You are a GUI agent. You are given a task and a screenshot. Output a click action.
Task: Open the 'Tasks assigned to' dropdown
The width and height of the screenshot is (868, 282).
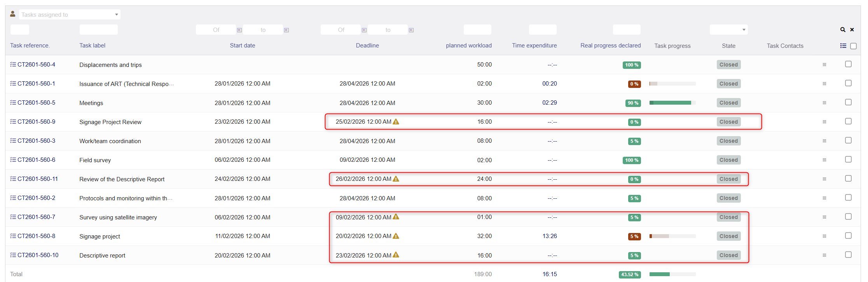tap(70, 15)
